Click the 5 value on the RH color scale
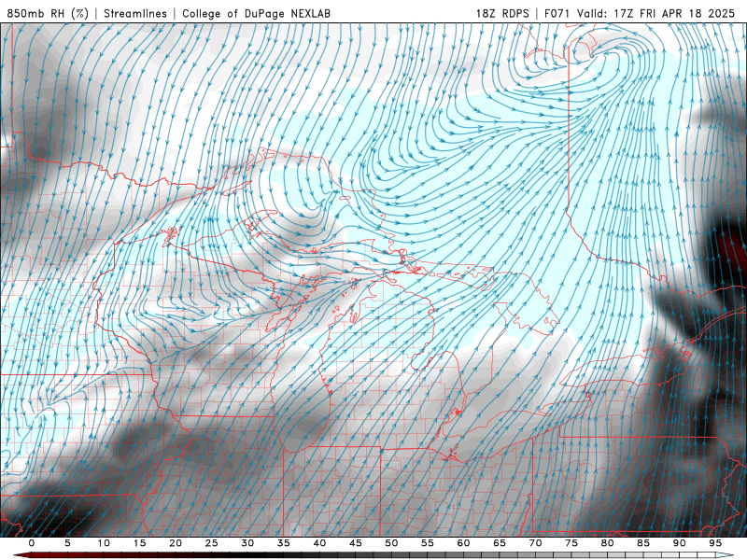747x560 pixels. click(x=67, y=543)
